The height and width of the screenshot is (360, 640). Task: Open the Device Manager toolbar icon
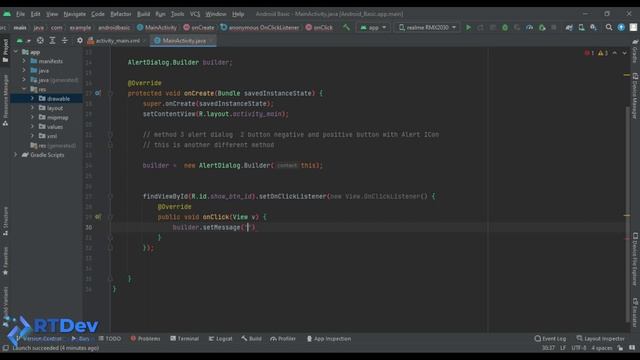coord(581,27)
